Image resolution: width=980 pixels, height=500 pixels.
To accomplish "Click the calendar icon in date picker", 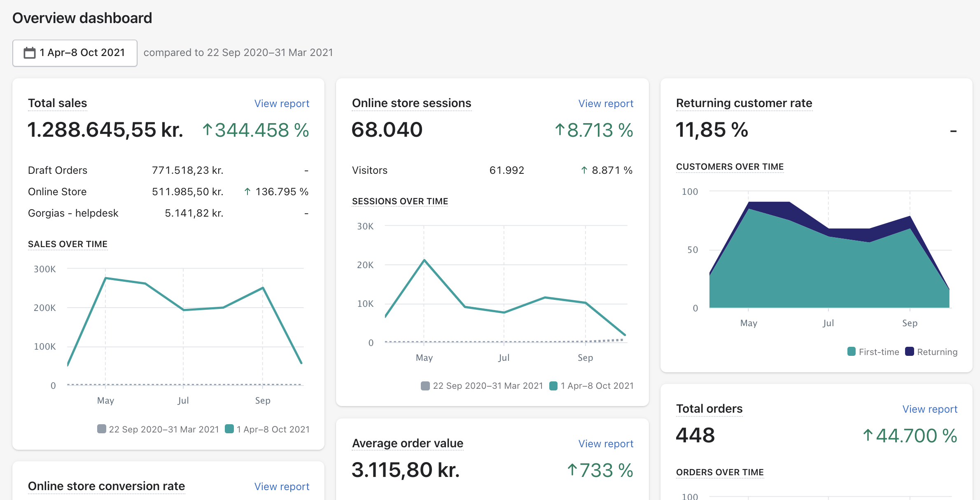I will click(x=30, y=53).
